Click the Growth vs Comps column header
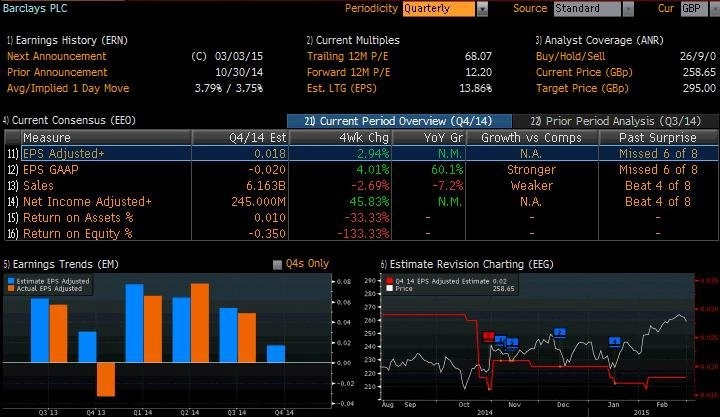The width and height of the screenshot is (720, 417). 532,138
